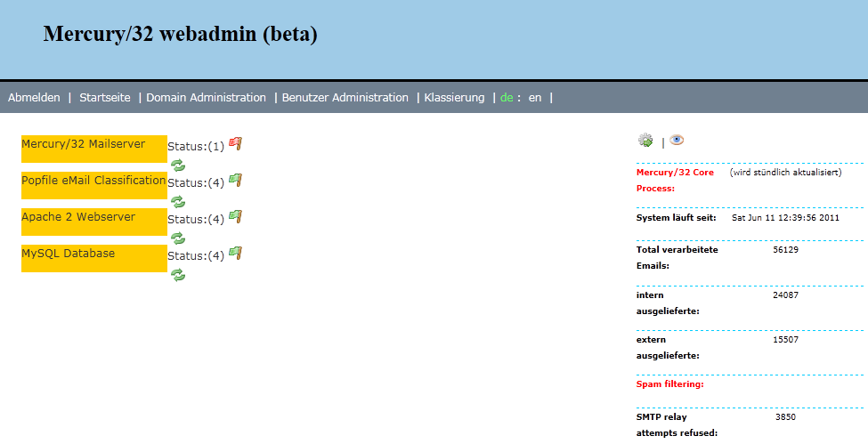Image resolution: width=868 pixels, height=444 pixels.
Task: Toggle the eye view icon above statistics
Action: click(x=677, y=140)
